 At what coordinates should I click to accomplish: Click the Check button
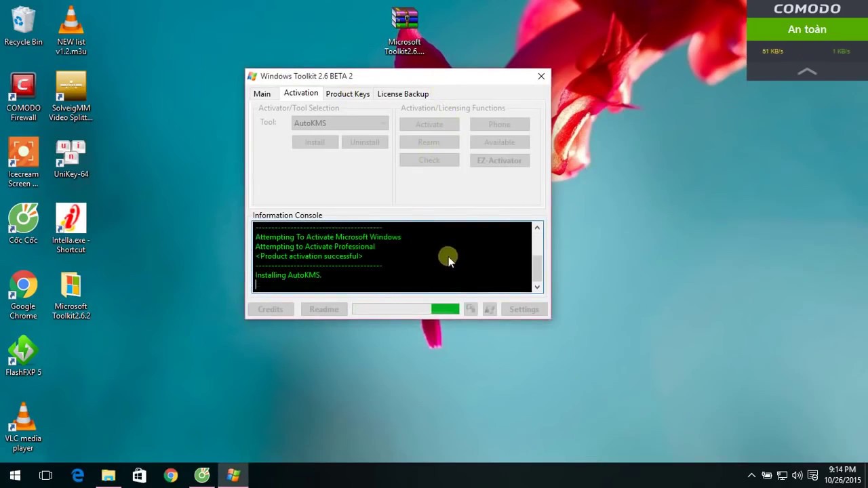[429, 160]
